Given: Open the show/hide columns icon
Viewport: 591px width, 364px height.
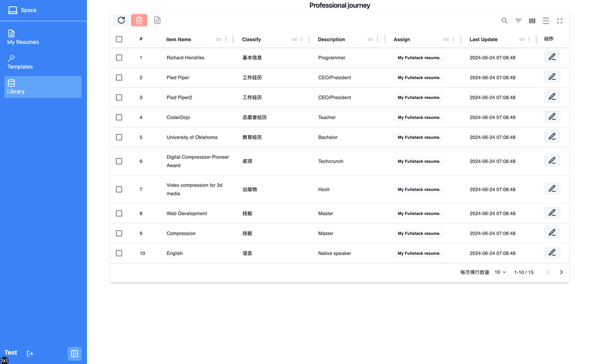Looking at the screenshot, I should 532,21.
